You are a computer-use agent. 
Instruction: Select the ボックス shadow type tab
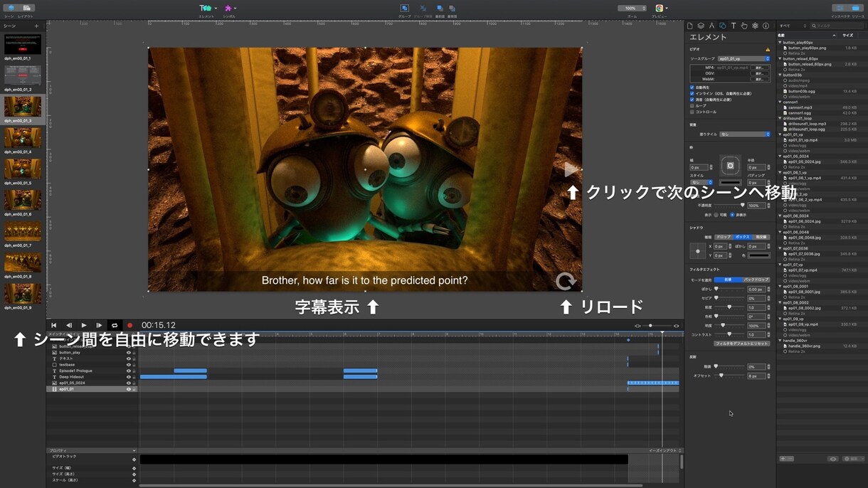[742, 237]
